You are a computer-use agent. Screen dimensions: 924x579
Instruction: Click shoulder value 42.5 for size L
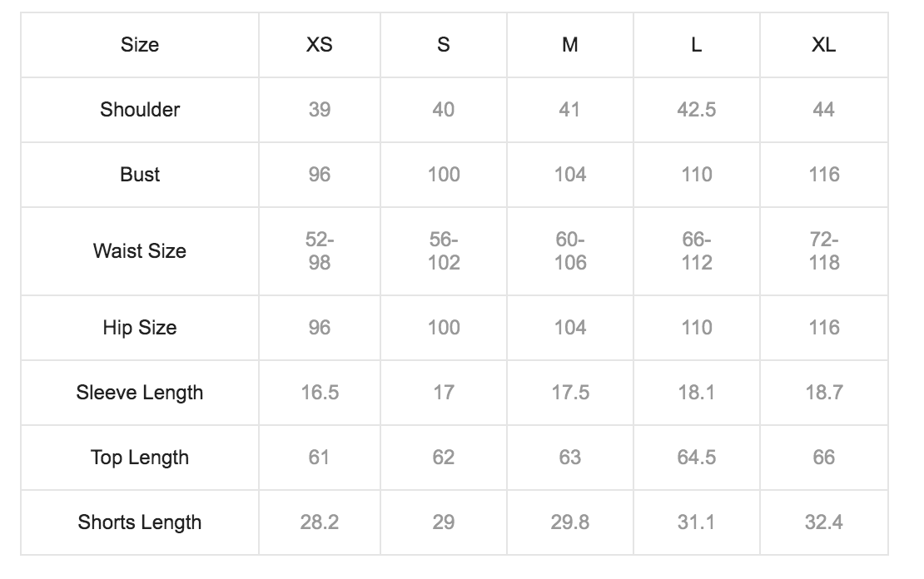[697, 110]
